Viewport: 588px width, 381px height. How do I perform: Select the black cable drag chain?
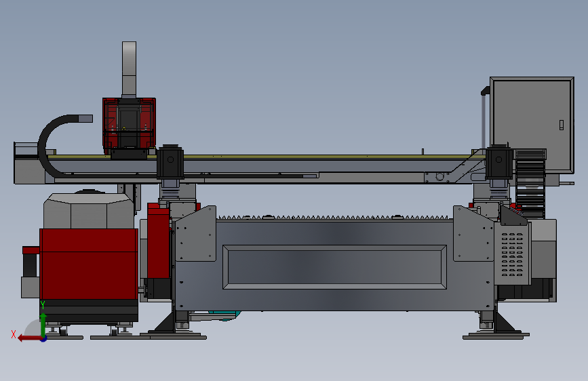coord(530,184)
